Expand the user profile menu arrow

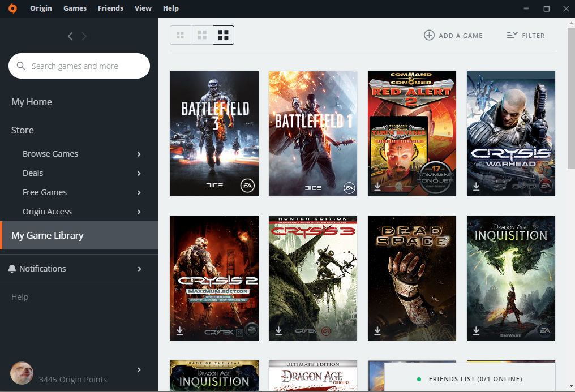tap(139, 369)
